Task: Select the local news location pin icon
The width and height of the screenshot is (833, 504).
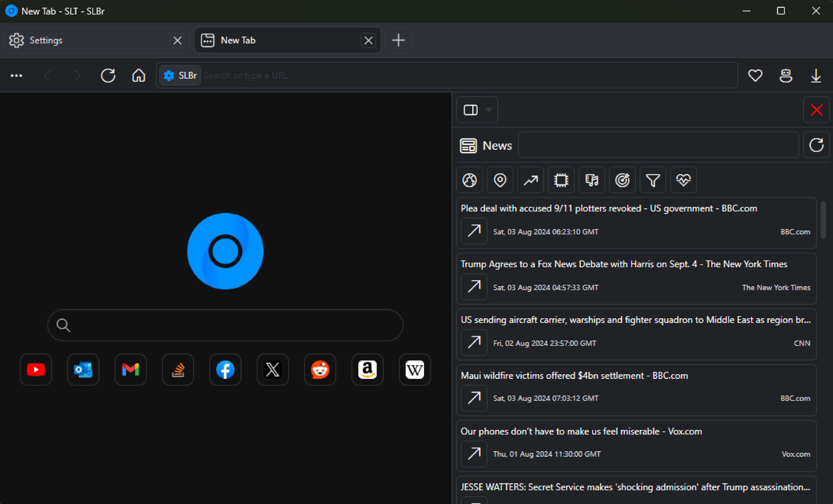Action: coord(500,180)
